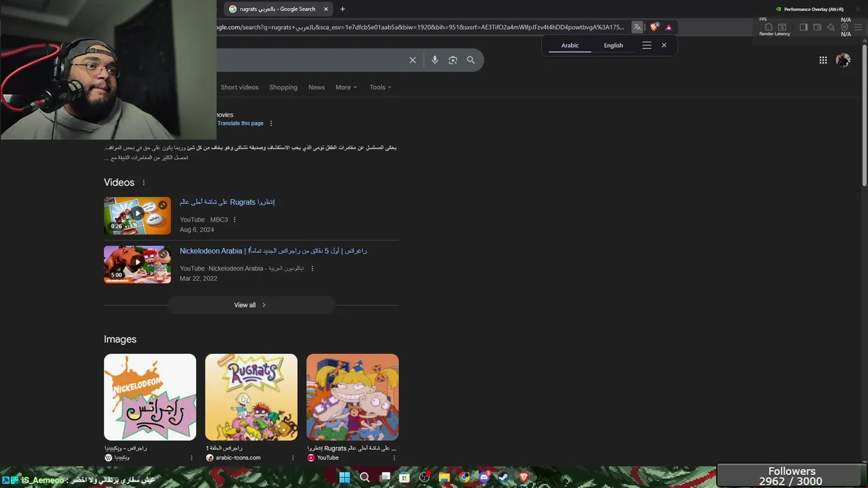Open the Google apps grid
This screenshot has height=488, width=868.
coord(823,60)
